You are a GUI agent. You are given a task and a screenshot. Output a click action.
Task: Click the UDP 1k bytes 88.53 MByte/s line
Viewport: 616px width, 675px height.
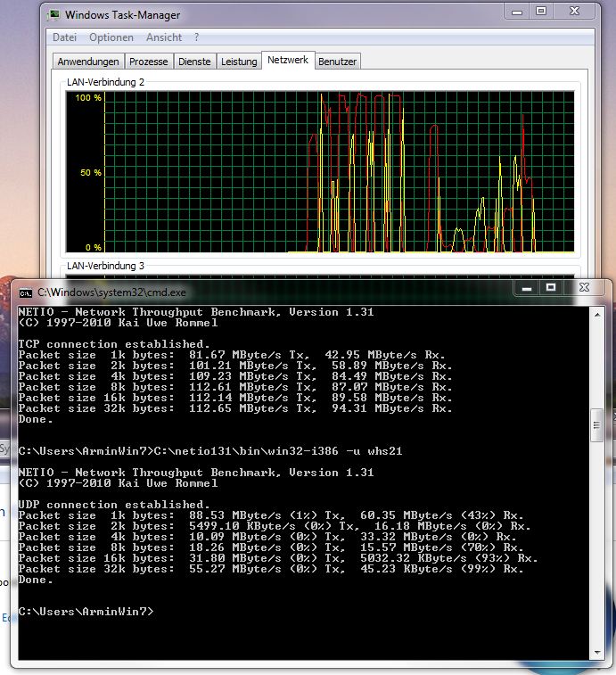[x=271, y=515]
